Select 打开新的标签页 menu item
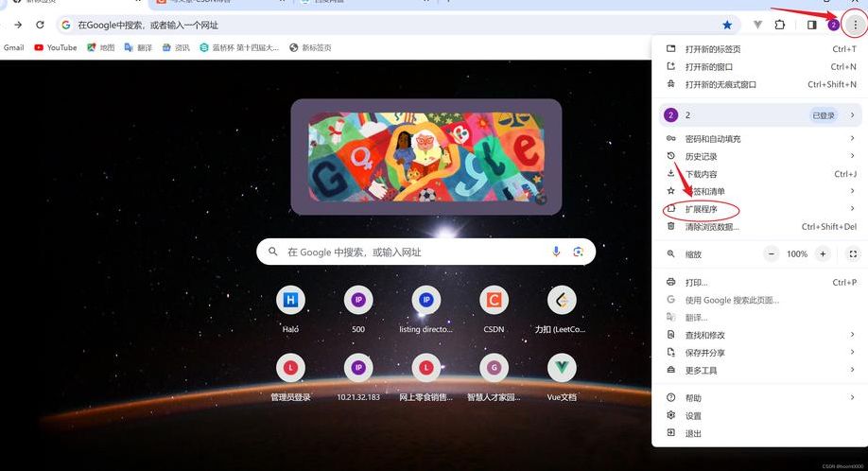 [x=761, y=48]
